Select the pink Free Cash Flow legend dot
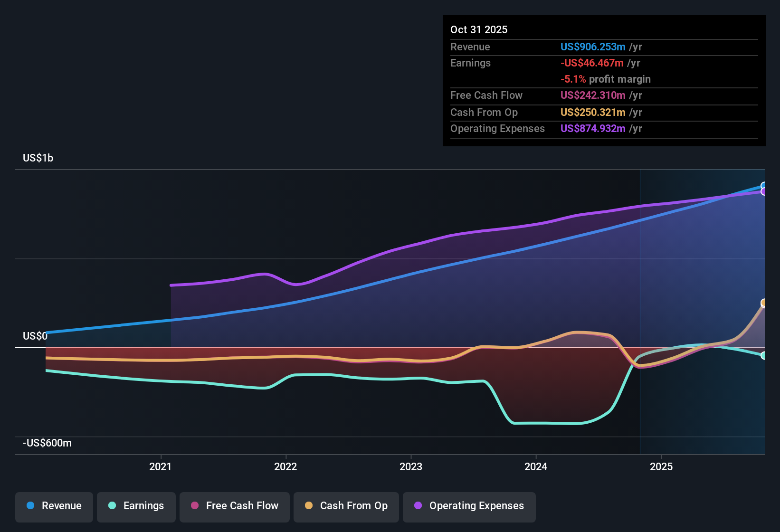 pos(194,506)
